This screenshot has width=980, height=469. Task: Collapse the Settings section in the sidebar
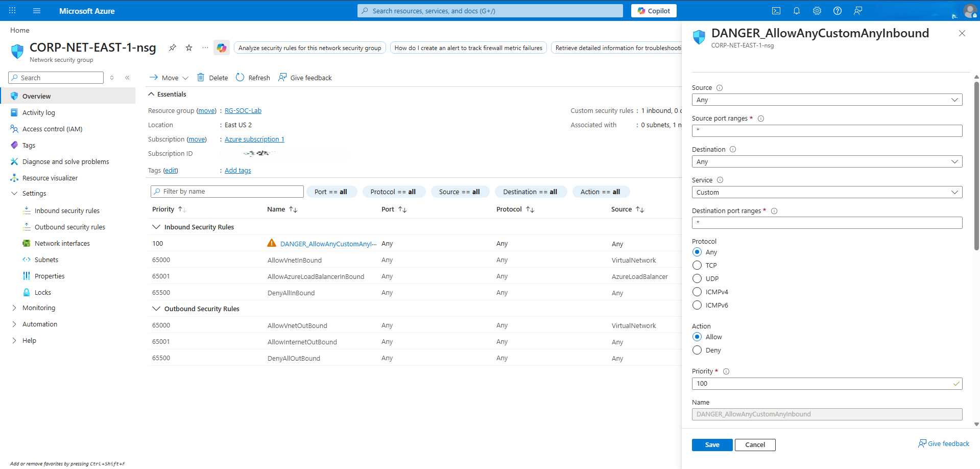tap(14, 193)
